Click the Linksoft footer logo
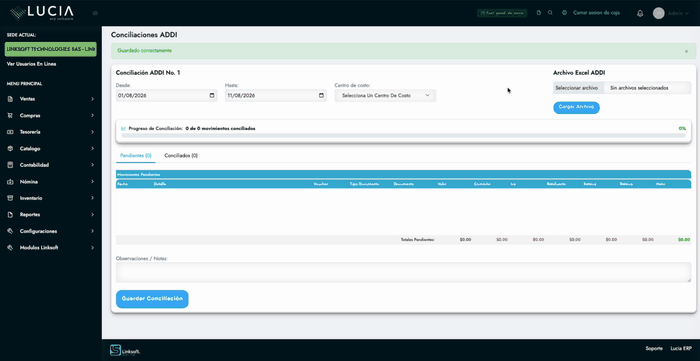The width and height of the screenshot is (700, 361). tap(125, 350)
